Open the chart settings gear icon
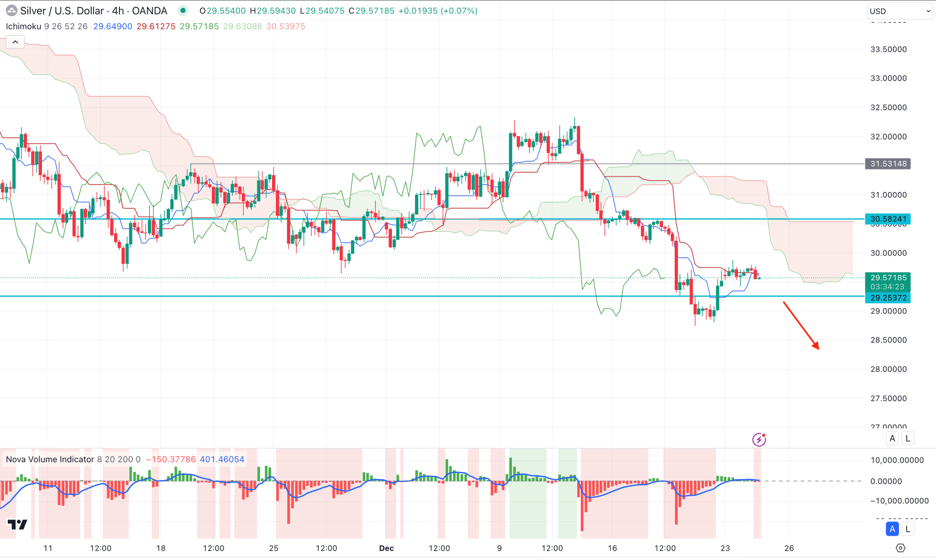 click(x=900, y=548)
